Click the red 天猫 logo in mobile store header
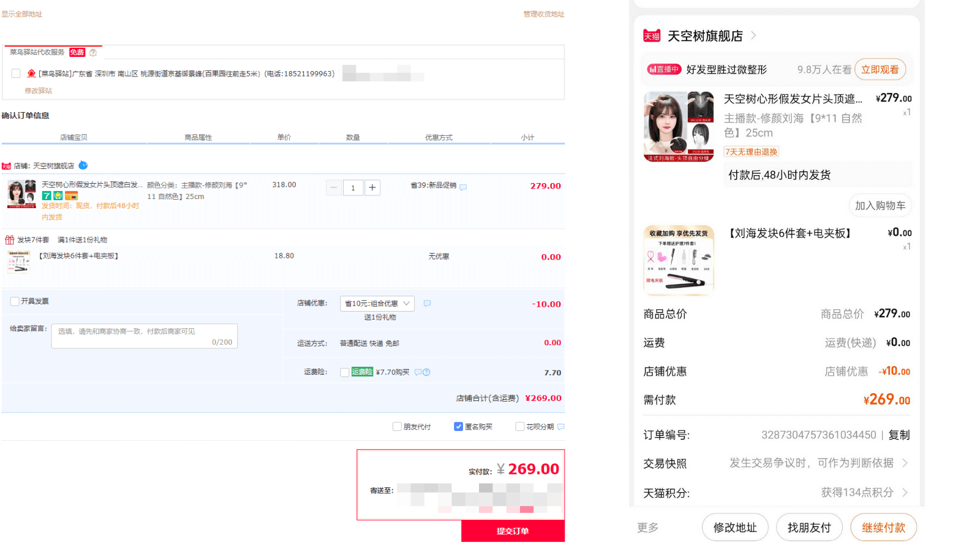 coord(652,35)
